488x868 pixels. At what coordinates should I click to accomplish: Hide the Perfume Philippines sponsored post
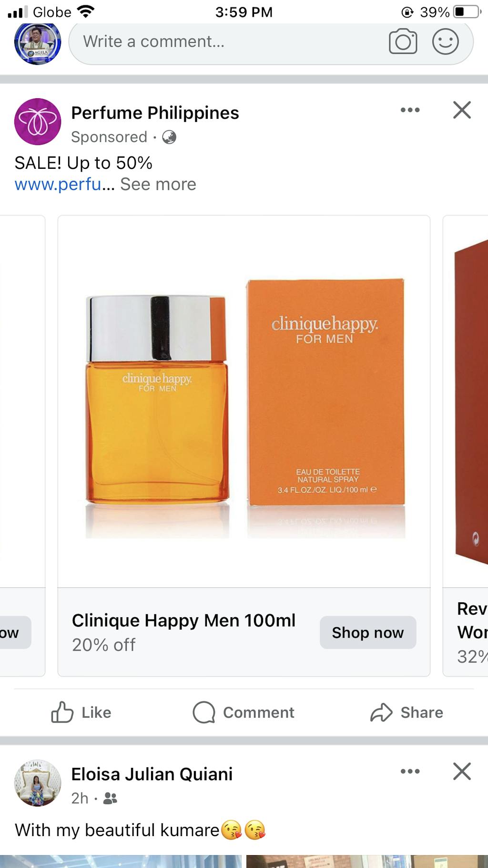(462, 110)
